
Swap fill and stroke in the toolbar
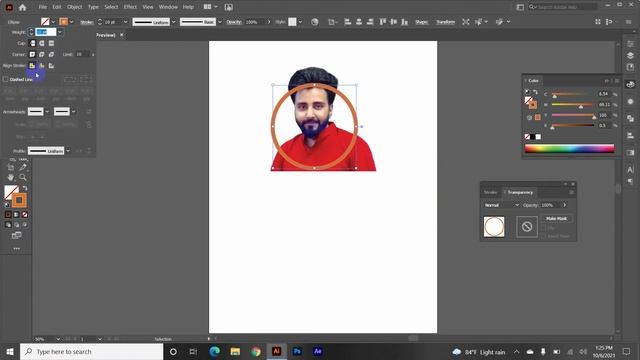(x=24, y=188)
